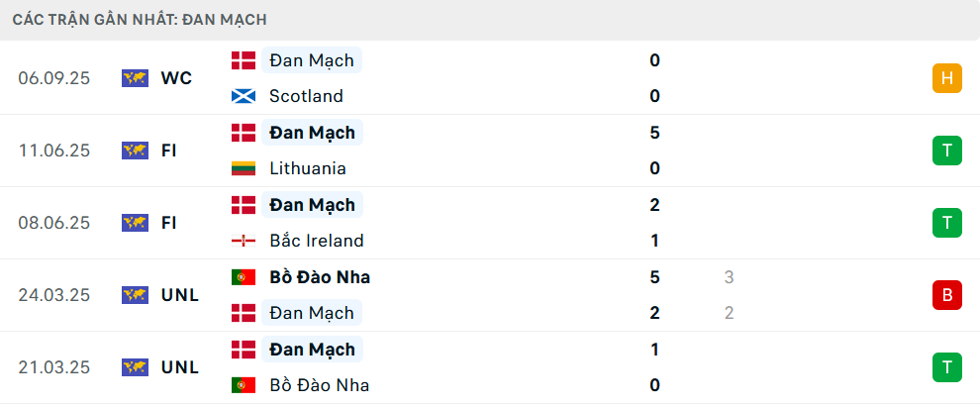Select the bold Bồ Đào Nha team name

pos(319,277)
